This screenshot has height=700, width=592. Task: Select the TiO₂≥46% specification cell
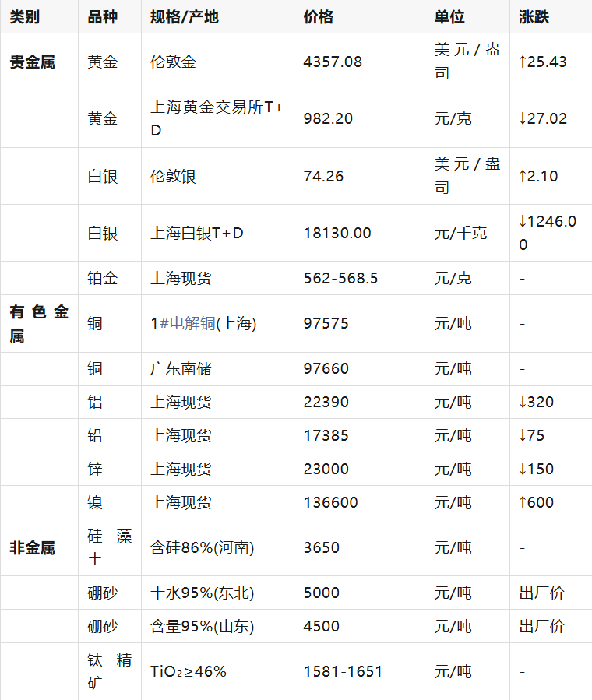(189, 671)
